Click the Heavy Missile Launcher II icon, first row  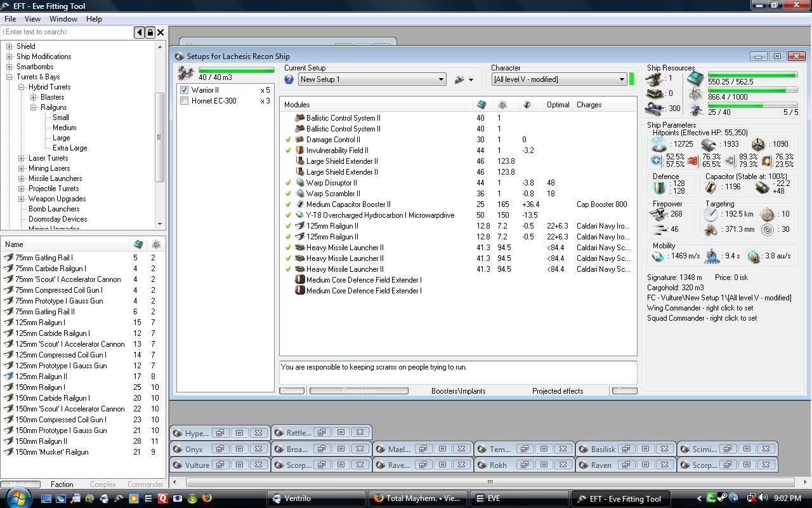tap(300, 248)
